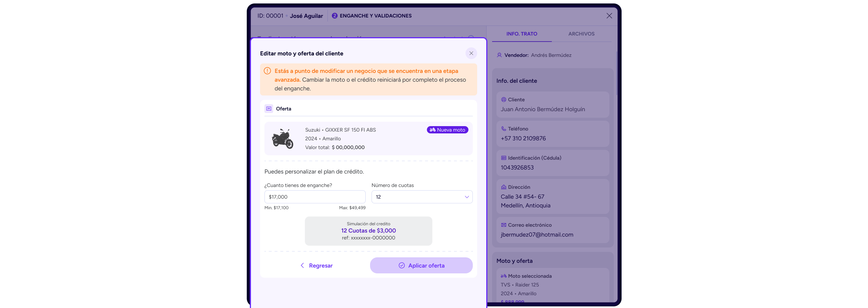Click the Correo electrónico envelope icon
Image resolution: width=868 pixels, height=308 pixels.
503,225
